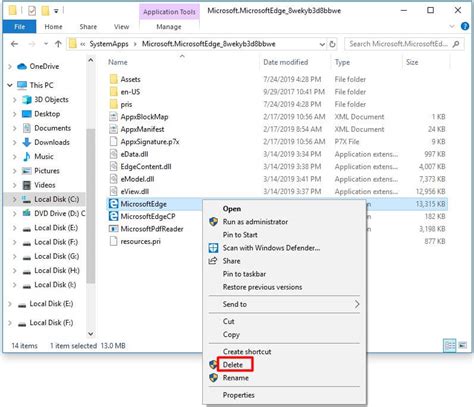Viewport: 474px width, 407px height.
Task: Click the navigation pane scroll down arrow
Action: [x=91, y=334]
